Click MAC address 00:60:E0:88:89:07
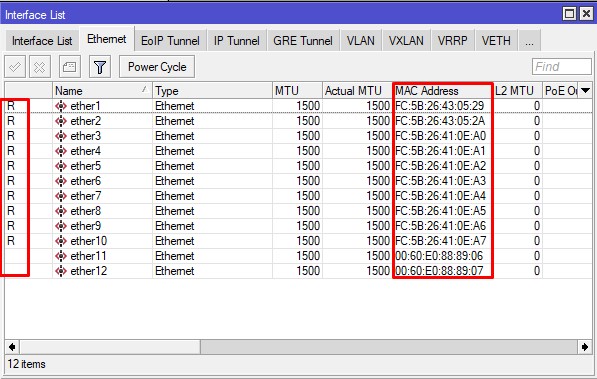The image size is (597, 379). [x=439, y=271]
